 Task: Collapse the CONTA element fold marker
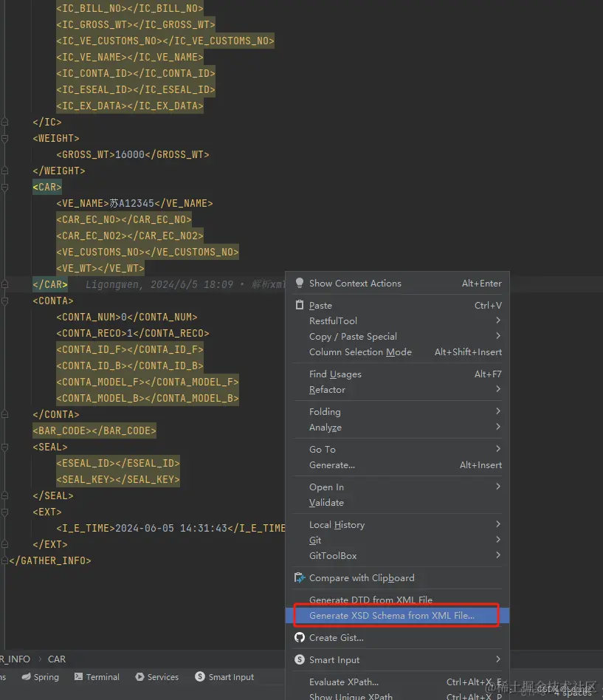(5, 301)
